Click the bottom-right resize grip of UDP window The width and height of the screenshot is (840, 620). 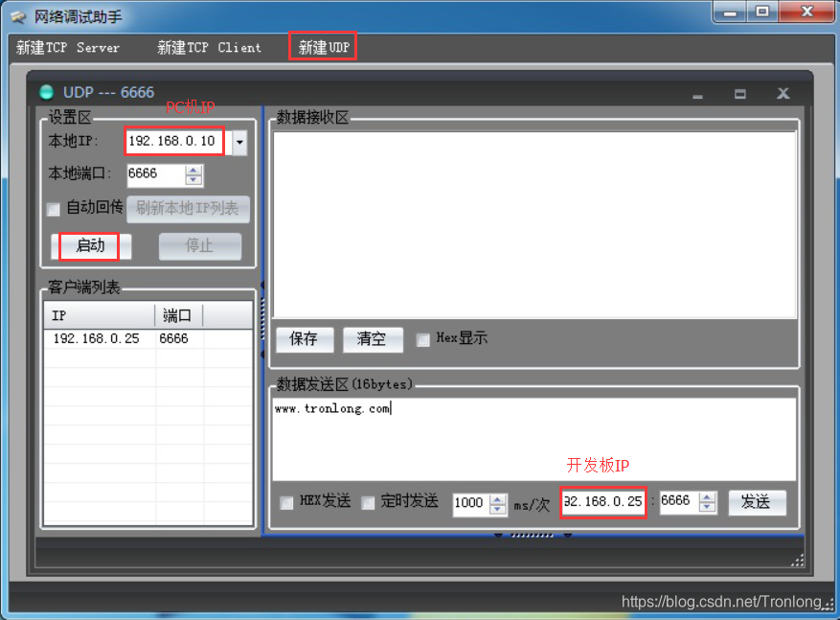point(797,561)
